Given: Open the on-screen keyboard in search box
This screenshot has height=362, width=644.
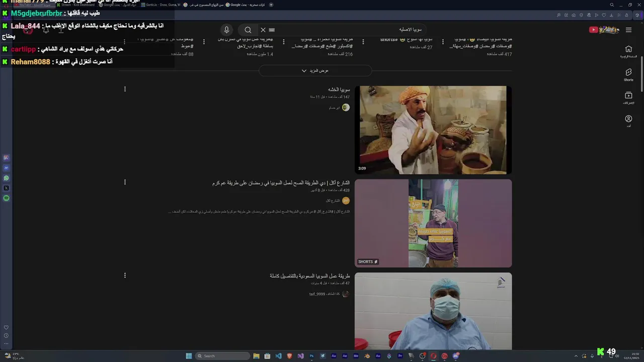Looking at the screenshot, I should pyautogui.click(x=272, y=30).
